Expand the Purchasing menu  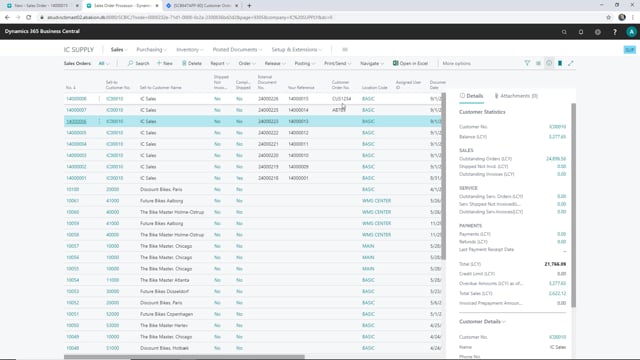coord(151,49)
